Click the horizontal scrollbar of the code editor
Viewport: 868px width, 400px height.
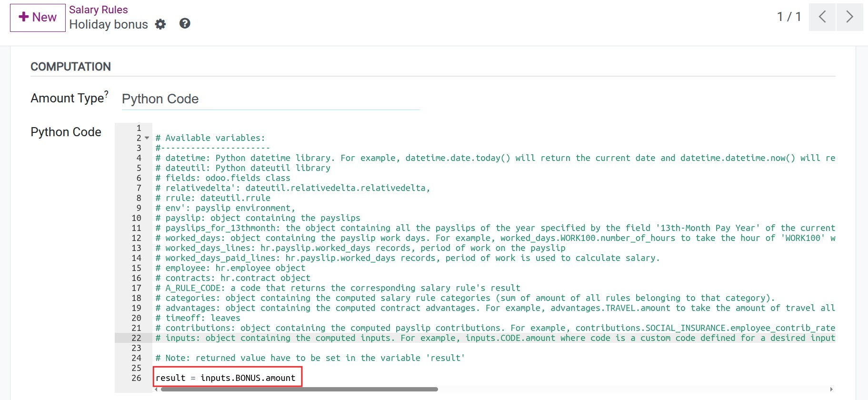[299, 389]
